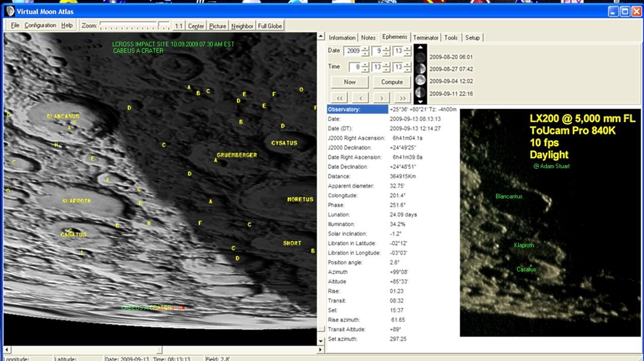Switch to the Notes tab
Image resolution: width=644 pixels, height=361 pixels.
[x=368, y=38]
